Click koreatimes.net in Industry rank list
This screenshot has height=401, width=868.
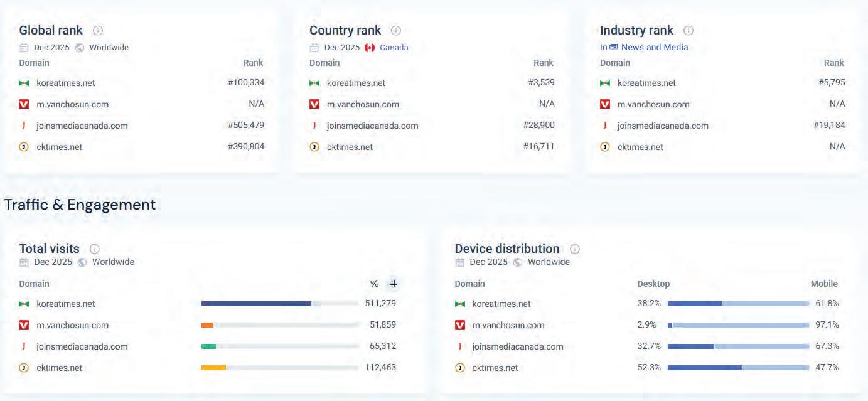pyautogui.click(x=646, y=83)
